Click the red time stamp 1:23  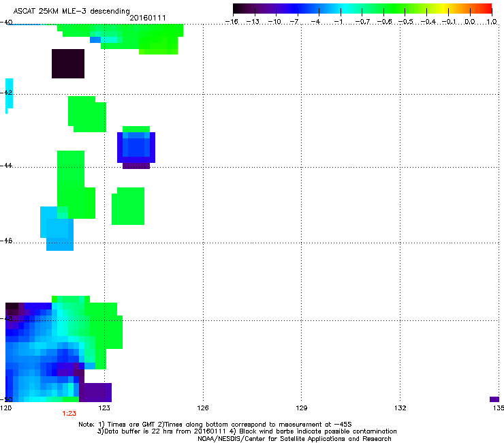(x=69, y=414)
